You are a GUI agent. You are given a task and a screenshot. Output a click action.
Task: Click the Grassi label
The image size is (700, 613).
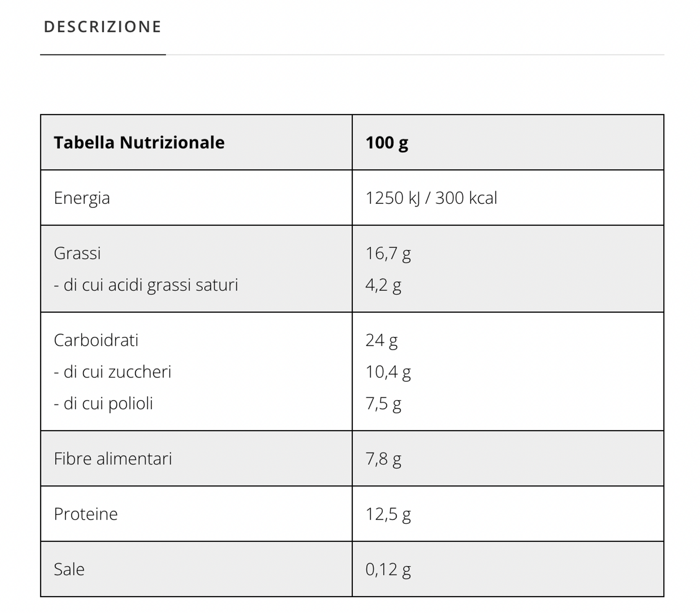click(x=77, y=253)
